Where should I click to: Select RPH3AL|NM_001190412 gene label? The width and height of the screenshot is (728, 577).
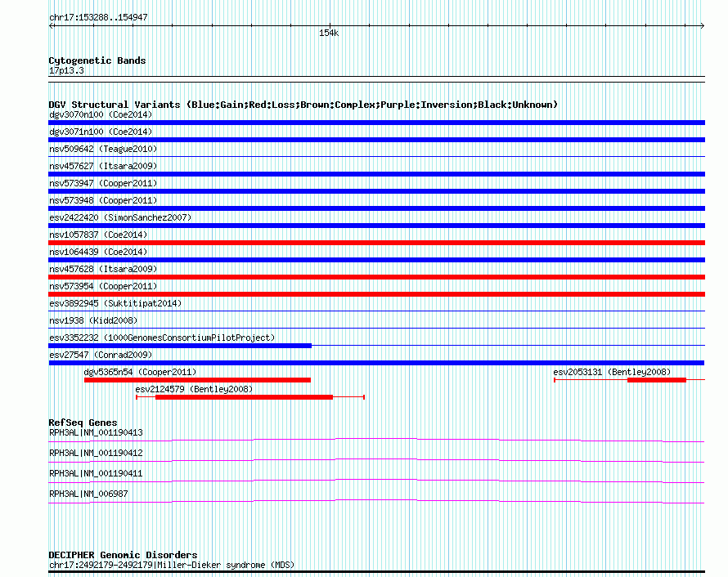click(x=96, y=453)
